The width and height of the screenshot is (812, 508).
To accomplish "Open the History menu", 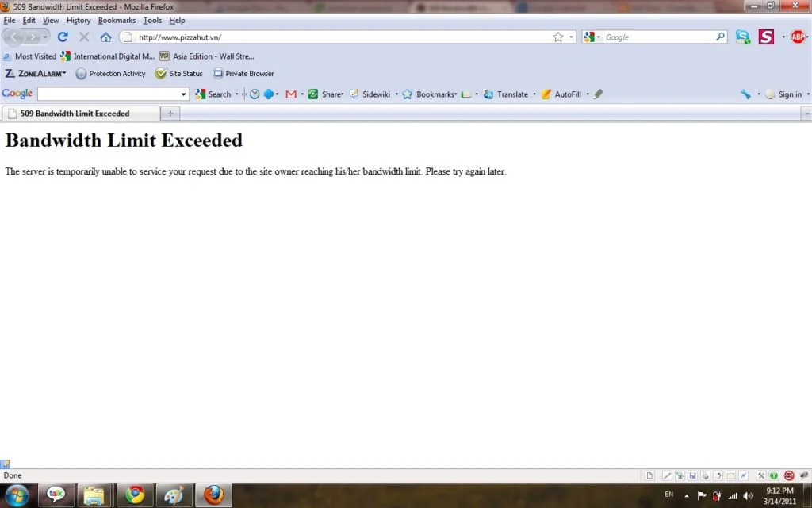I will [79, 20].
